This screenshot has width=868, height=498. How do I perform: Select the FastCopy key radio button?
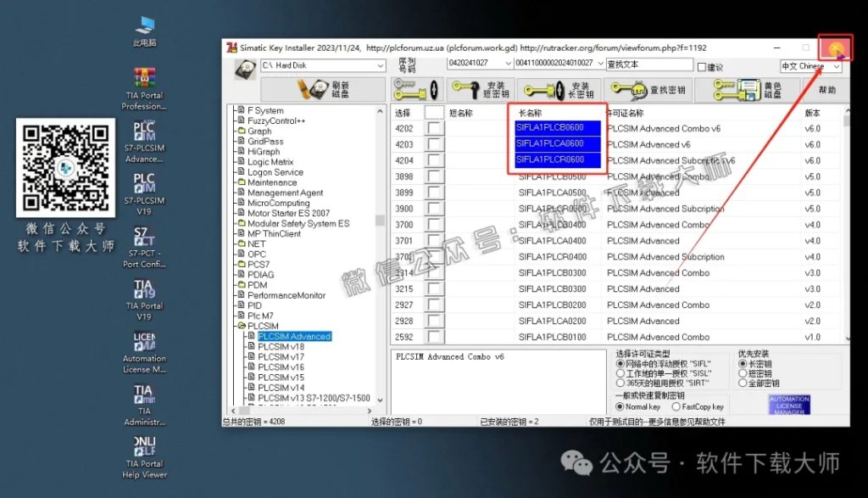click(x=676, y=406)
